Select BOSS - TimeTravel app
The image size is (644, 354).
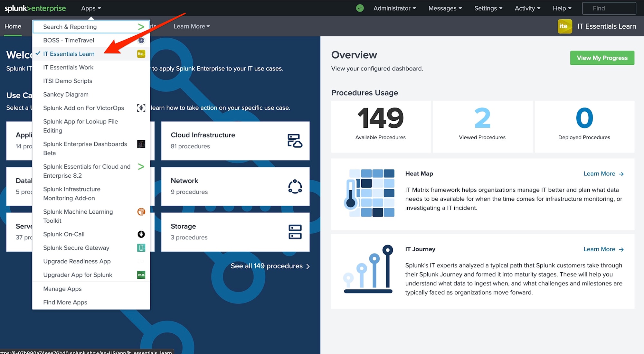click(x=91, y=40)
